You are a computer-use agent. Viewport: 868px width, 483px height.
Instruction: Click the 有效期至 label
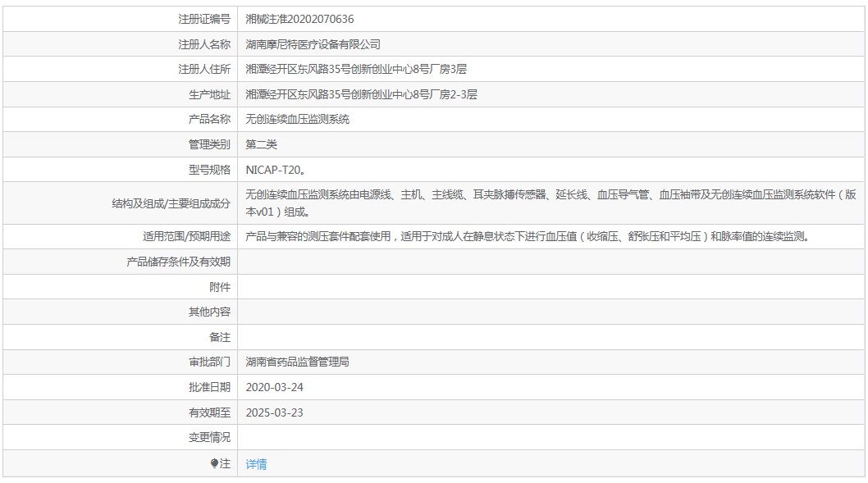coord(209,412)
